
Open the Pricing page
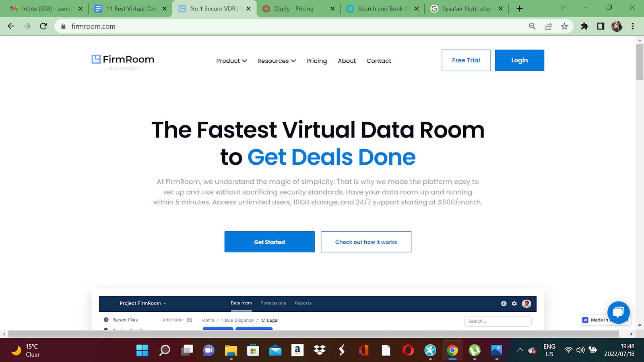pyautogui.click(x=316, y=61)
